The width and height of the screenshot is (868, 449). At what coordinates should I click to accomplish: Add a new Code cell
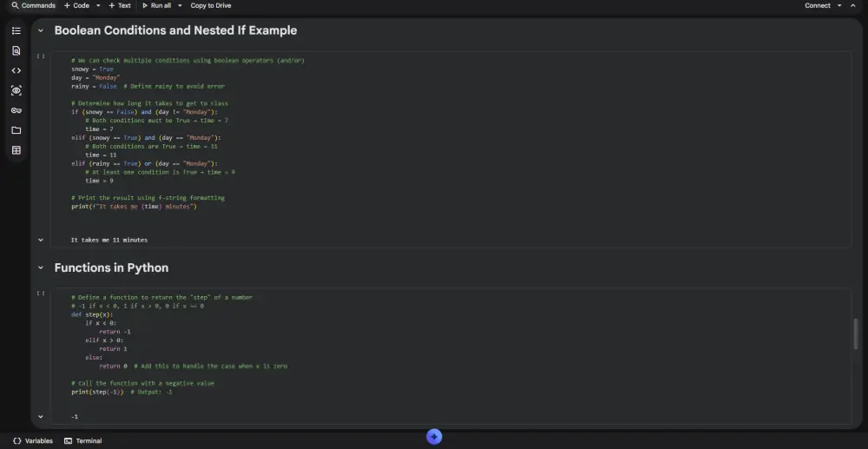(76, 5)
